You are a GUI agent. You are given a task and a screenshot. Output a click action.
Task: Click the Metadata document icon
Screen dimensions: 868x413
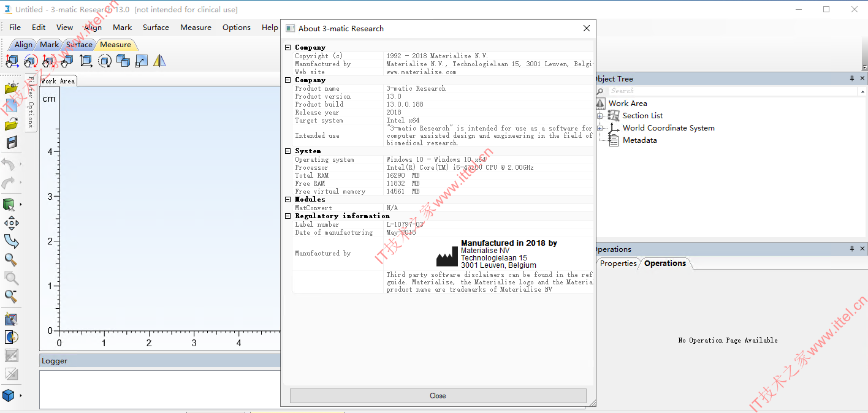click(614, 140)
